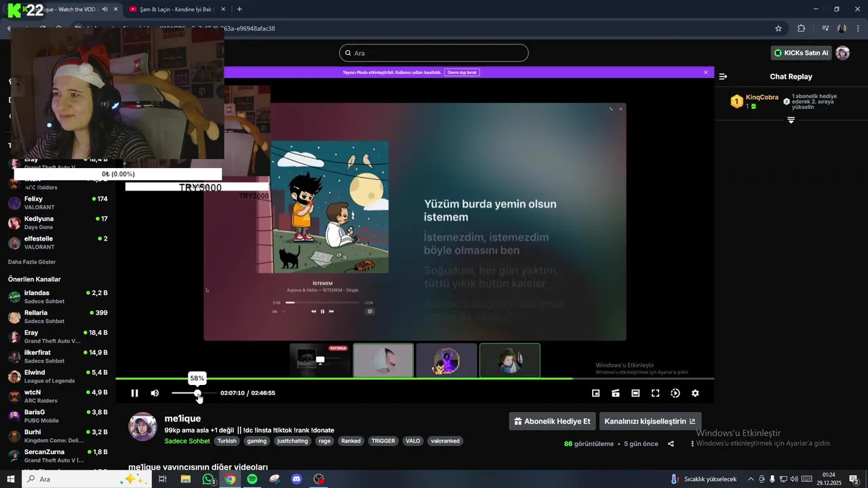Image resolution: width=868 pixels, height=488 pixels.
Task: Select the valoranked tag
Action: (x=445, y=441)
